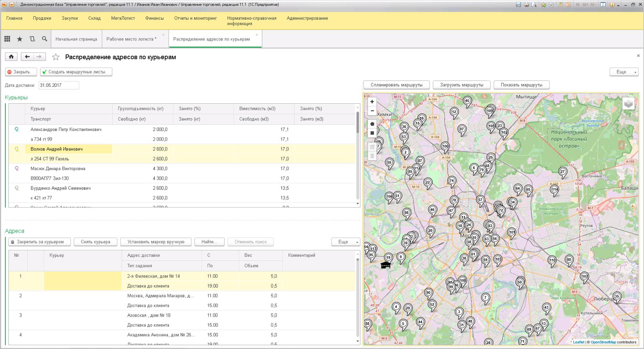Switch to the Начальная страница tab
This screenshot has height=349, width=644.
[x=76, y=39]
